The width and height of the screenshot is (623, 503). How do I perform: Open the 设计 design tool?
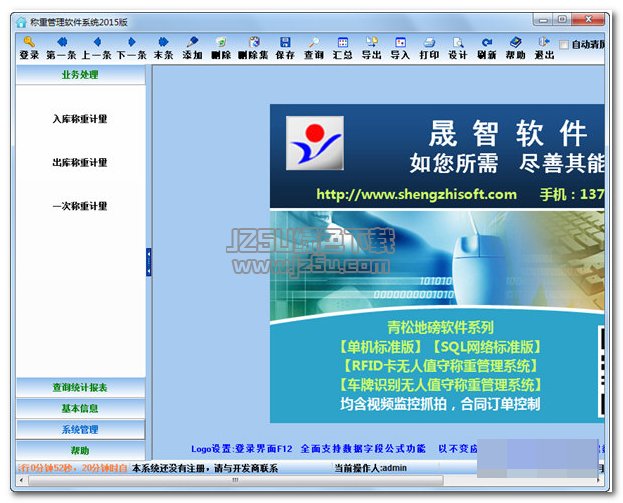[x=458, y=48]
